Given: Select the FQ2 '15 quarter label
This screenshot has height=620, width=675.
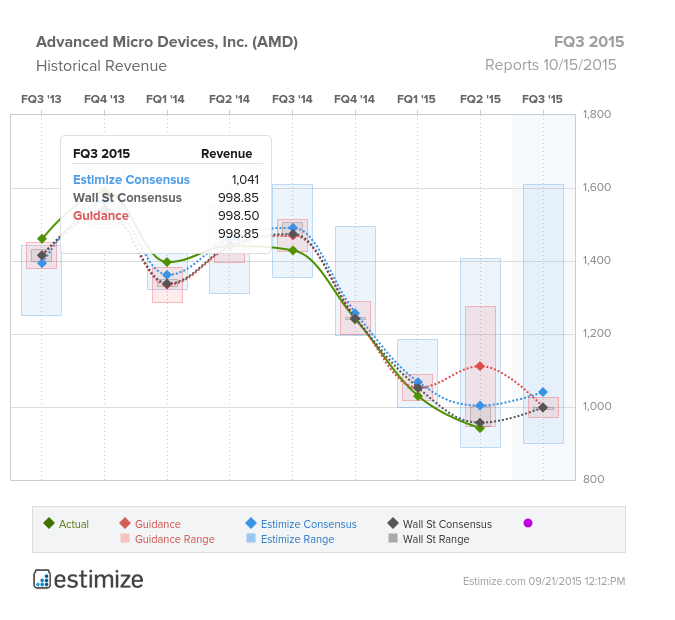Looking at the screenshot, I should click(x=480, y=99).
